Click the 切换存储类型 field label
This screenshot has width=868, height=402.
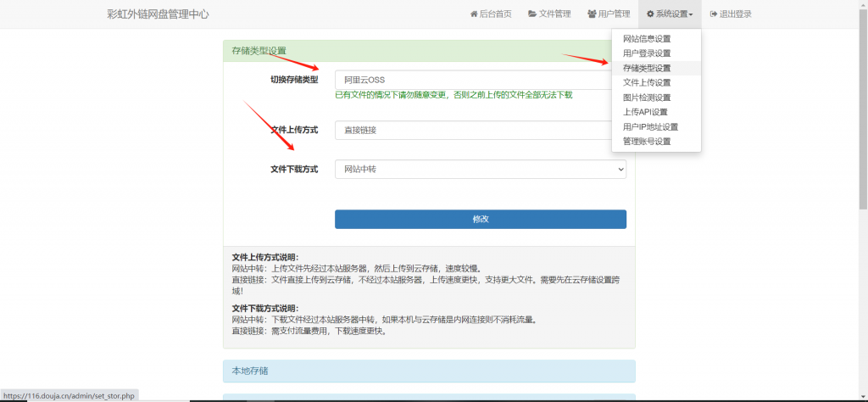tap(294, 80)
